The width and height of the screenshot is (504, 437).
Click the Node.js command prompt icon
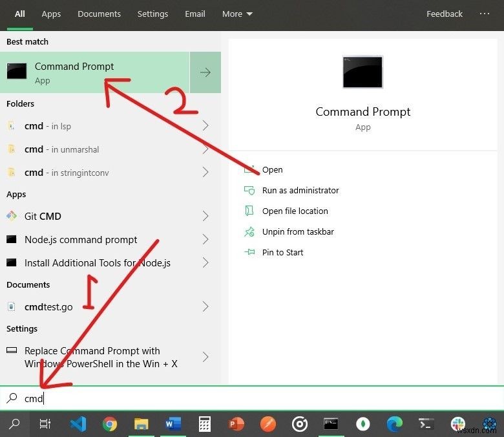12,239
